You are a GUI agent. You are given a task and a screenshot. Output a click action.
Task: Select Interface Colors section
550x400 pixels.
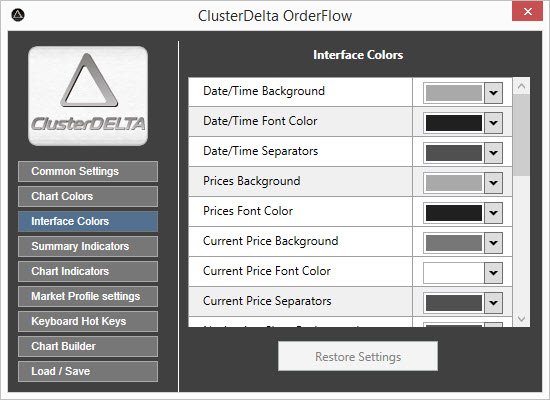[x=88, y=221]
